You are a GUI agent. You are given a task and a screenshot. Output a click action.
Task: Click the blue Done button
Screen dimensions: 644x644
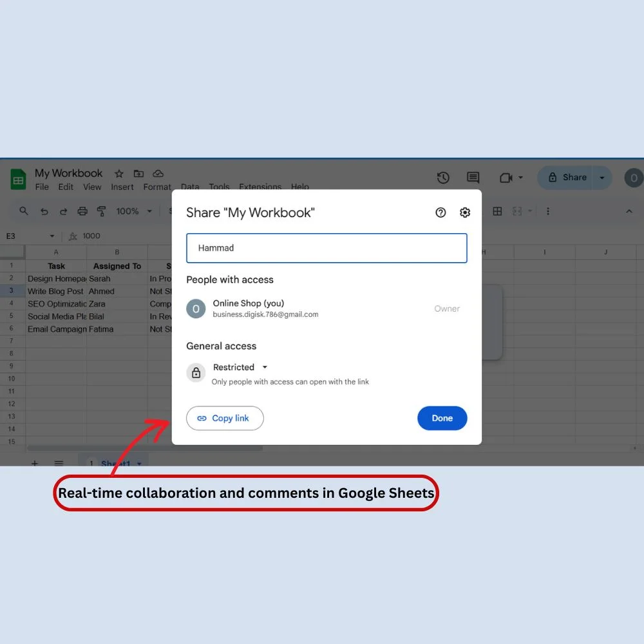point(442,418)
